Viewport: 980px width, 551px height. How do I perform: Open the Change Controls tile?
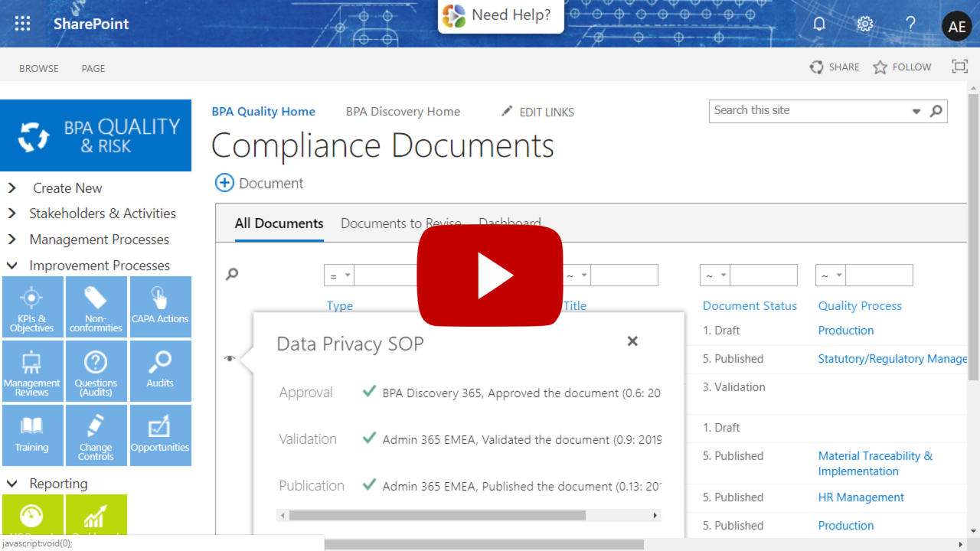point(96,435)
